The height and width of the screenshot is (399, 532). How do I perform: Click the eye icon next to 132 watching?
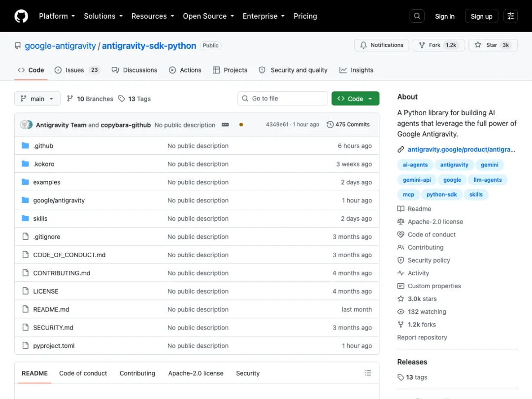tap(400, 312)
